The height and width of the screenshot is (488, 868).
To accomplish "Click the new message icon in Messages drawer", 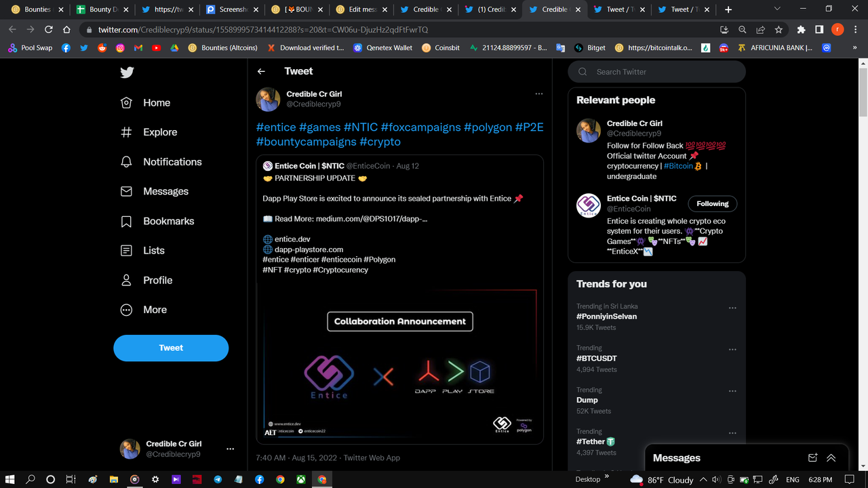I will point(813,458).
